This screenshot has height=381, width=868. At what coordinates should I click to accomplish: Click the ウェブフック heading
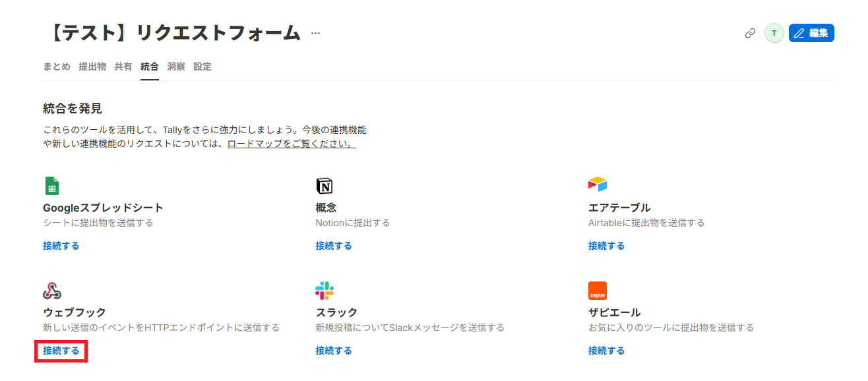[75, 312]
